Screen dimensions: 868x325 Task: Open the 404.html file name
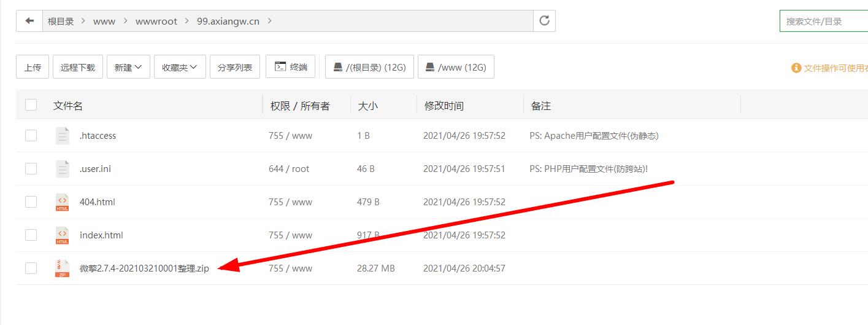point(98,202)
